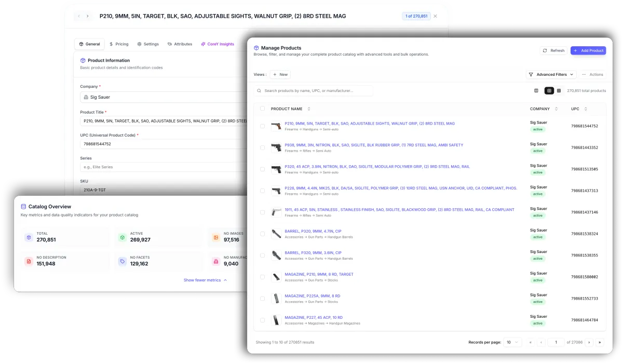Click the No Facets tag icon
The height and width of the screenshot is (364, 623).
click(122, 261)
